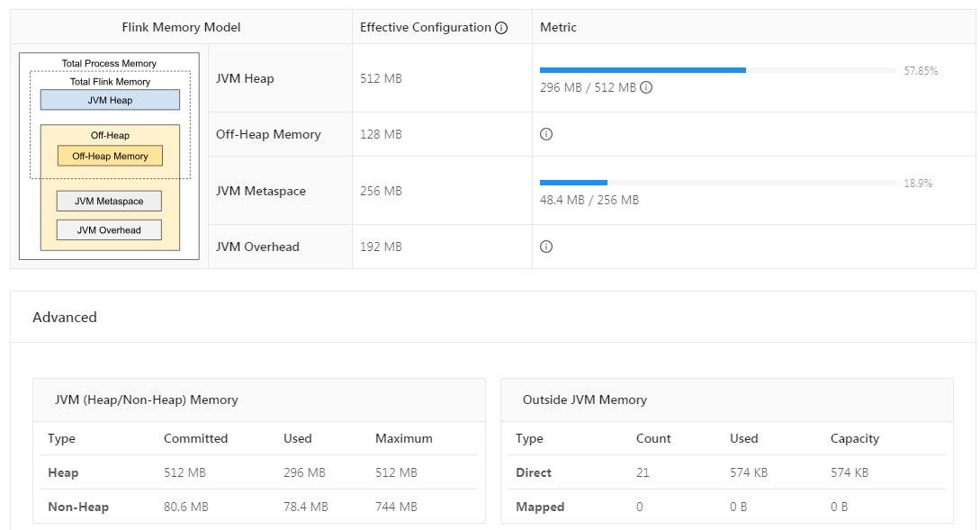Select the Heap row label
This screenshot has height=530, width=980.
click(63, 473)
